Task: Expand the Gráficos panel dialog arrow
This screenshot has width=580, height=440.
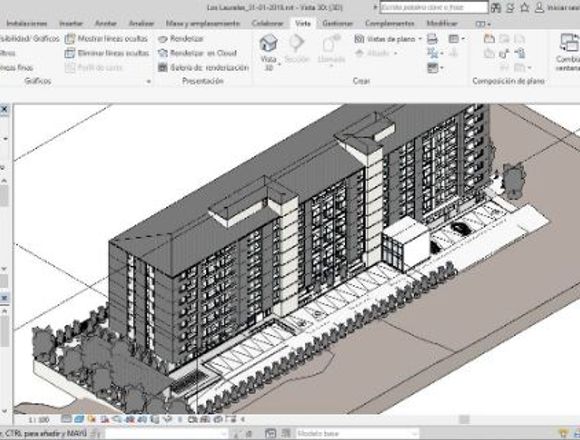Action: pyautogui.click(x=149, y=81)
